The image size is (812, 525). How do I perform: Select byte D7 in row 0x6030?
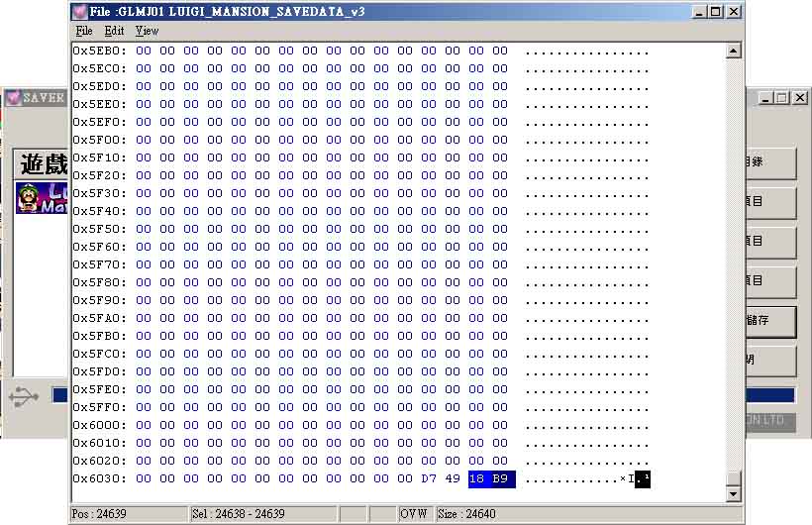tap(429, 478)
